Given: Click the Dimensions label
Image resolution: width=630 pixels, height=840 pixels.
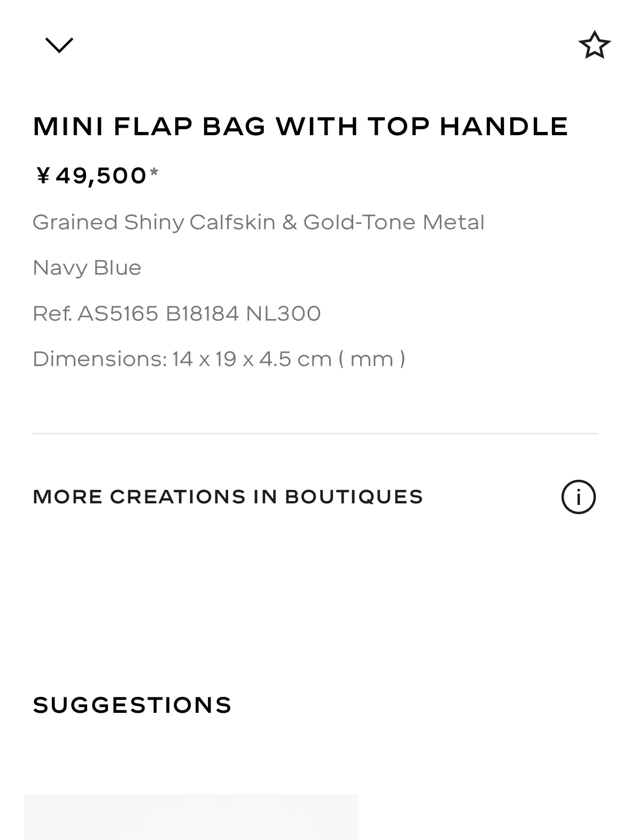Looking at the screenshot, I should click(99, 359).
